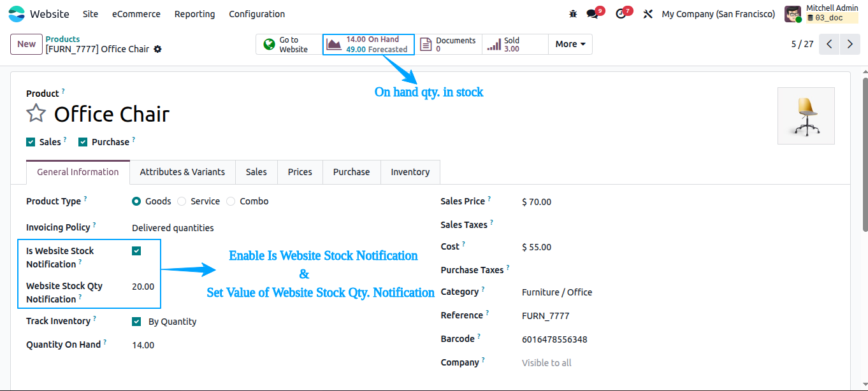Click the Website app name
This screenshot has width=868, height=391.
(50, 14)
